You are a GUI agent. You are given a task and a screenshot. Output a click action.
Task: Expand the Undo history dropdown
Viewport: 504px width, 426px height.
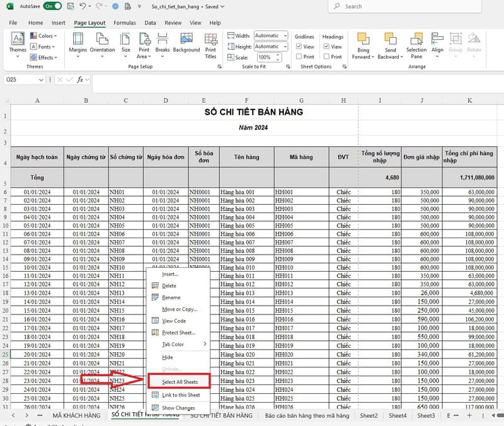tap(89, 6)
